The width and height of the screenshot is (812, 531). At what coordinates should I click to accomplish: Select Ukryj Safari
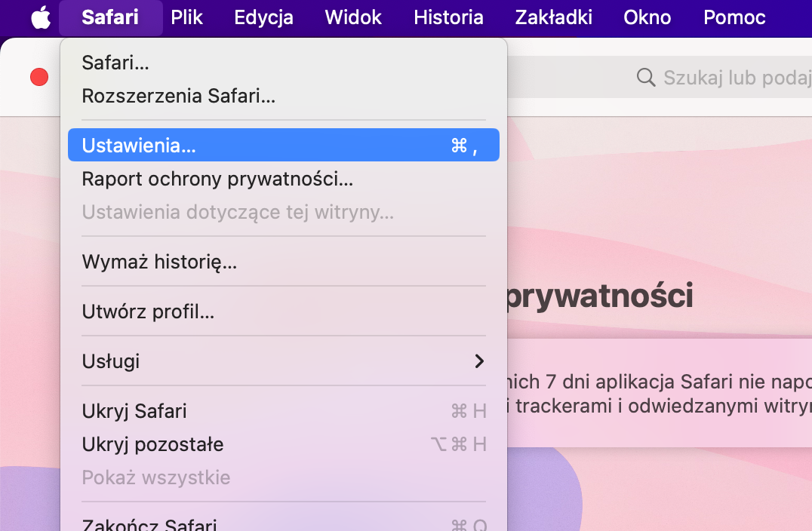(284, 411)
